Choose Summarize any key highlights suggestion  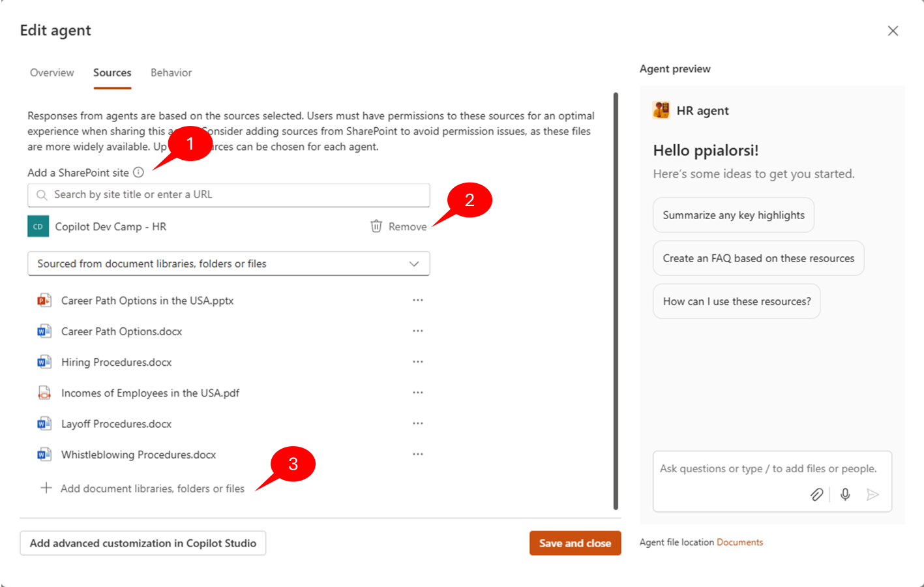tap(734, 215)
